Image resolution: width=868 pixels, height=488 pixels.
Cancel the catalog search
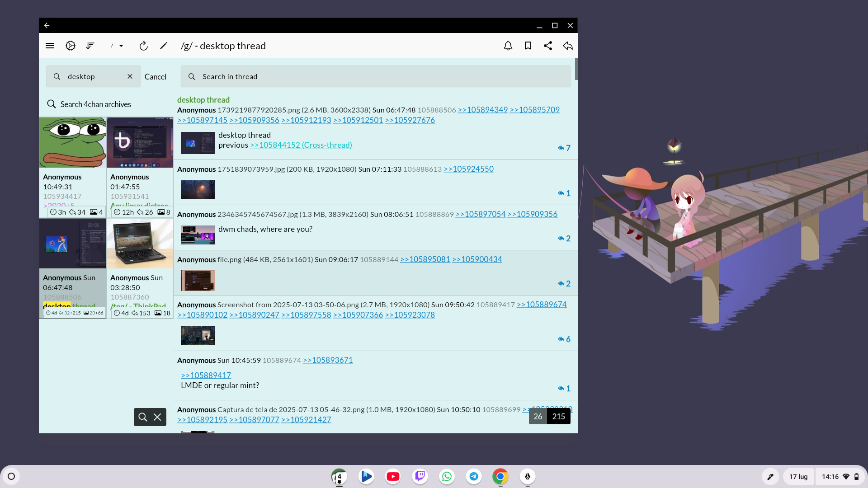[x=156, y=77]
